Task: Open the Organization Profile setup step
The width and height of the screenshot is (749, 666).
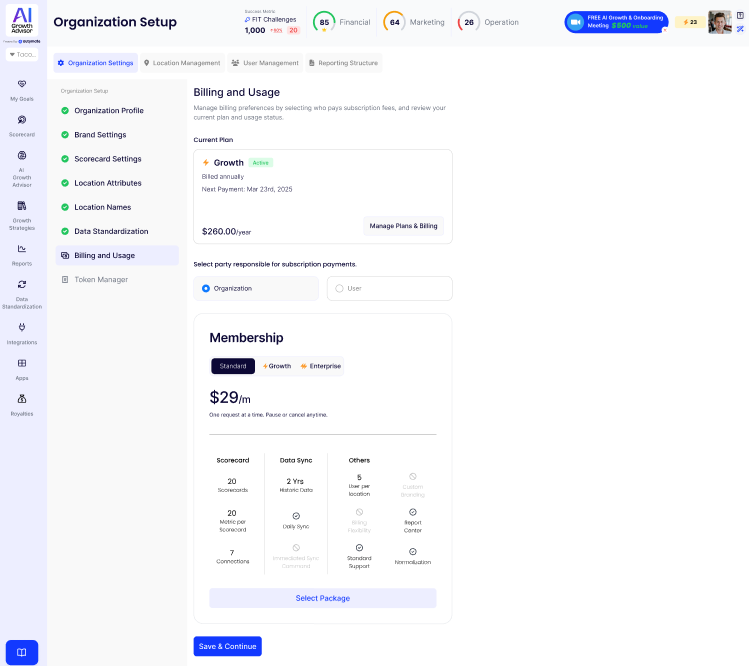Action: click(108, 110)
